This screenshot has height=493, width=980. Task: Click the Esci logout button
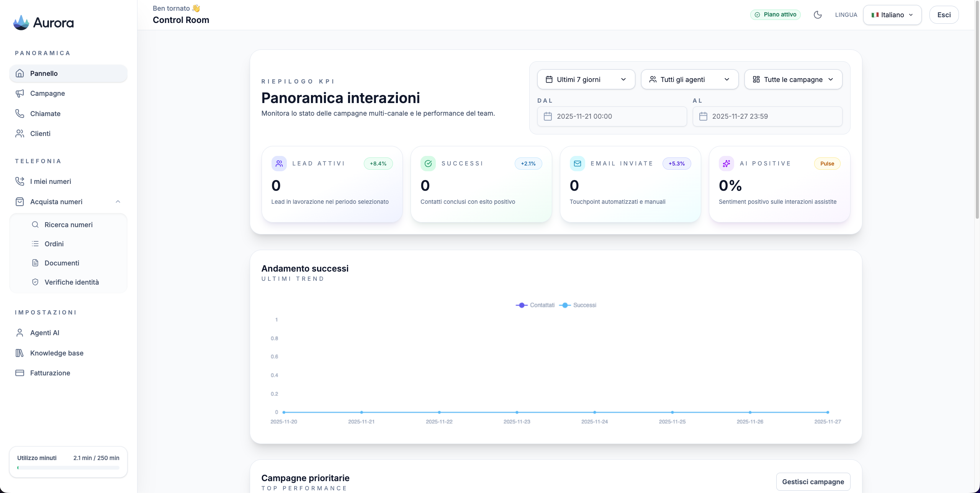point(944,15)
